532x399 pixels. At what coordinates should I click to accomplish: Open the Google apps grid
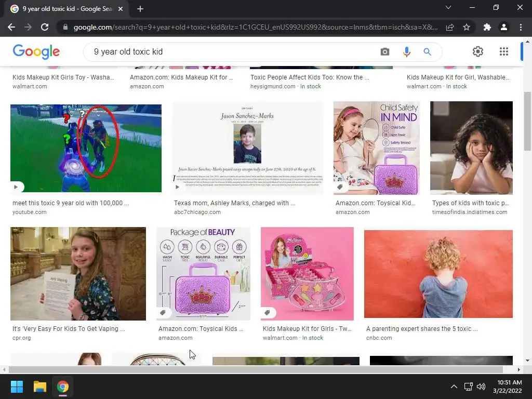tap(504, 51)
